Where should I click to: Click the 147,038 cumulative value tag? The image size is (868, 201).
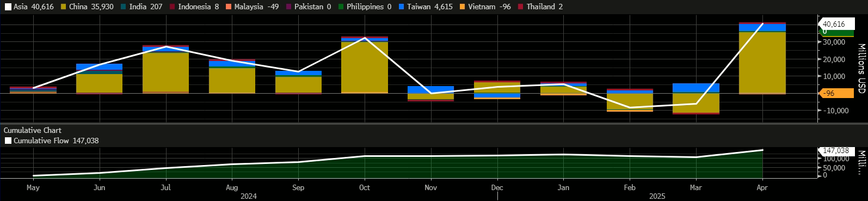click(835, 150)
